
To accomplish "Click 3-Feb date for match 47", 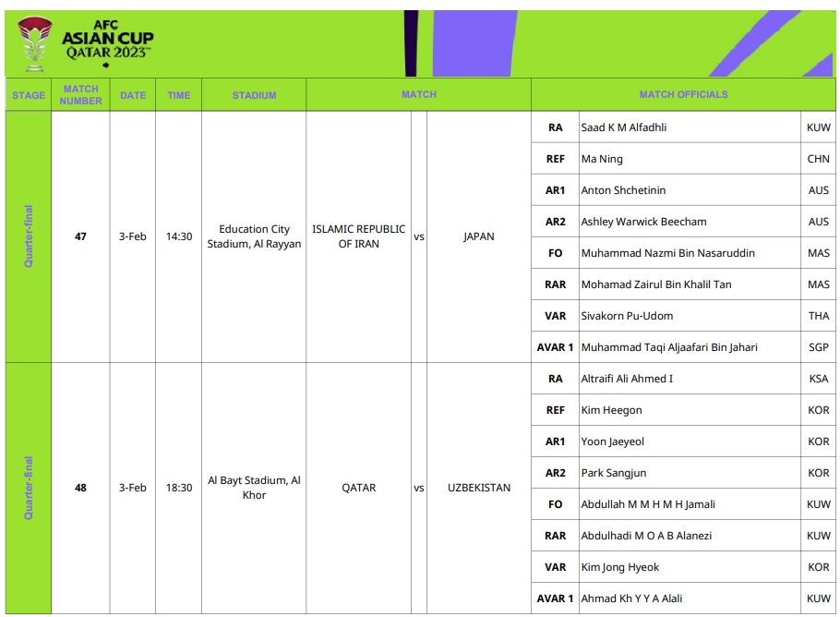I will [x=133, y=236].
